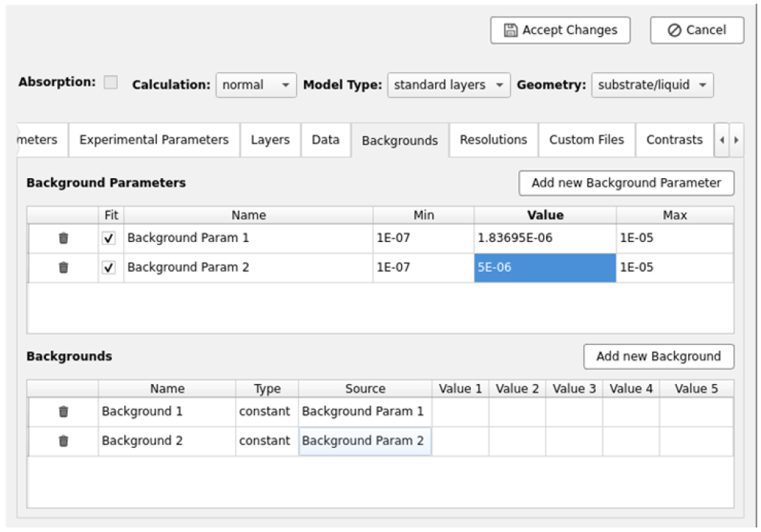Click Min cell of Background Param 2
This screenshot has height=532, width=761.
tap(423, 268)
